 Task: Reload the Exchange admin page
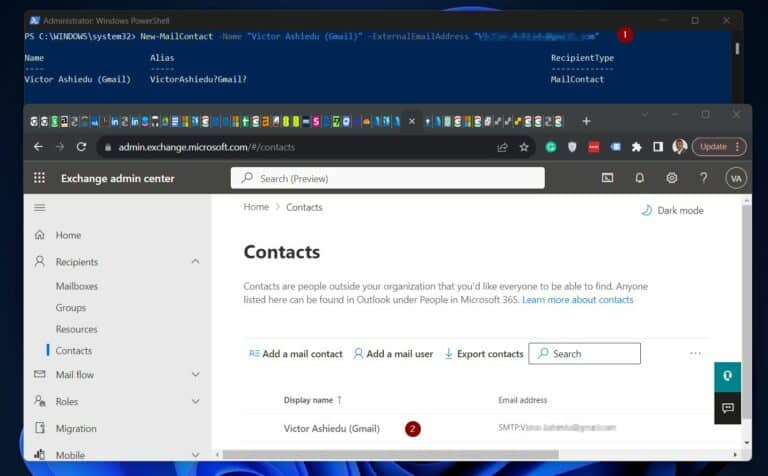pos(81,147)
